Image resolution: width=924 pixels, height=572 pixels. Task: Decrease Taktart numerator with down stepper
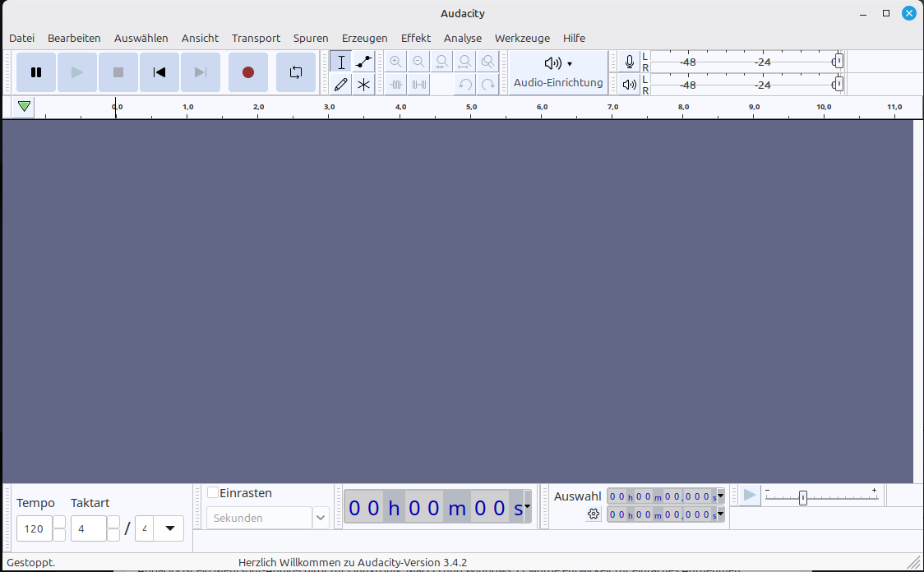(113, 536)
